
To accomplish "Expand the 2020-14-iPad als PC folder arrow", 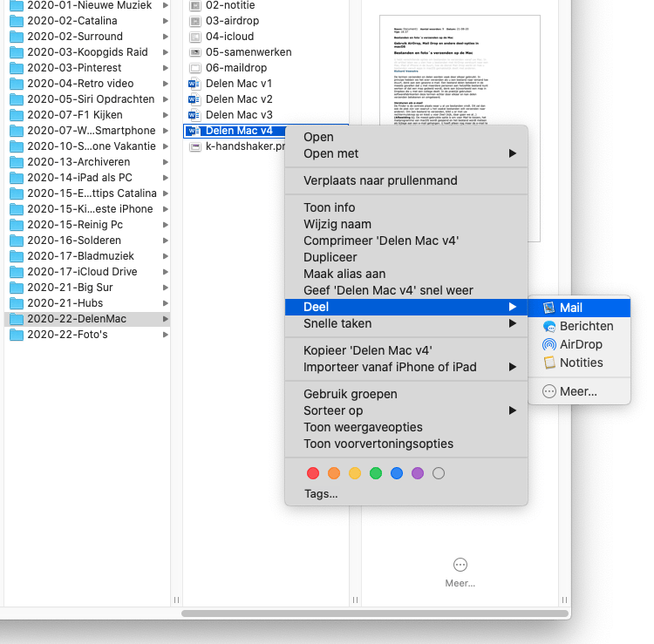I will (x=165, y=178).
